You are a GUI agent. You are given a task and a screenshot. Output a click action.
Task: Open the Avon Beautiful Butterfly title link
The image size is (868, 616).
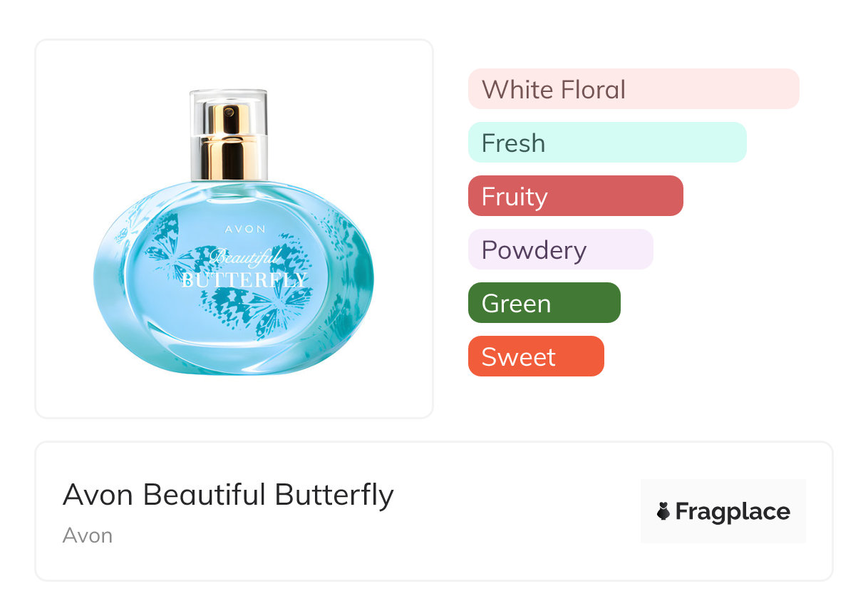point(228,494)
